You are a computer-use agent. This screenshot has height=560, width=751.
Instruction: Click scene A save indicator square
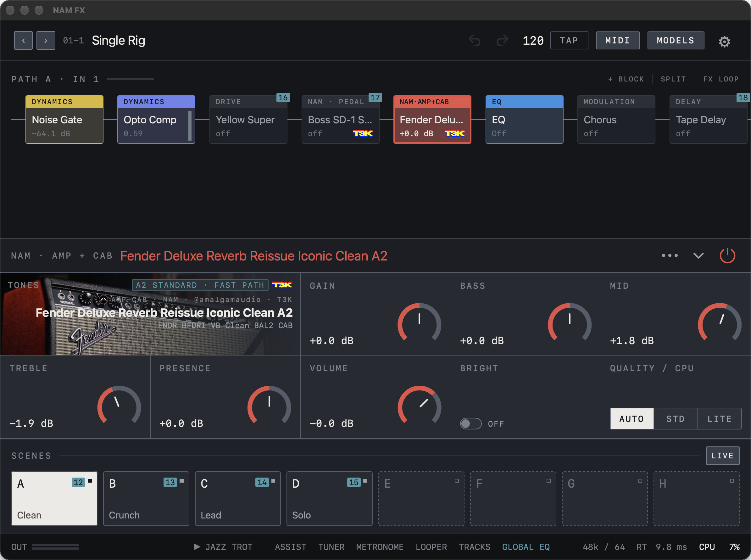click(90, 481)
